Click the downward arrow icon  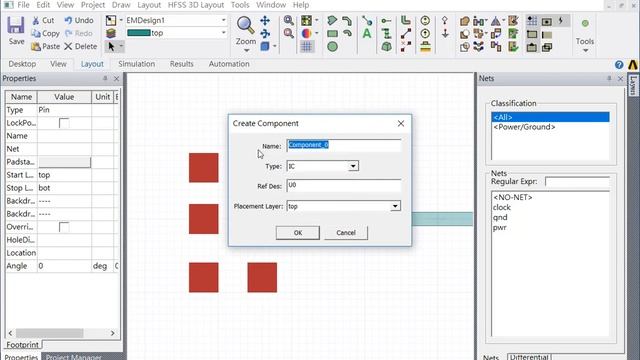445,33
